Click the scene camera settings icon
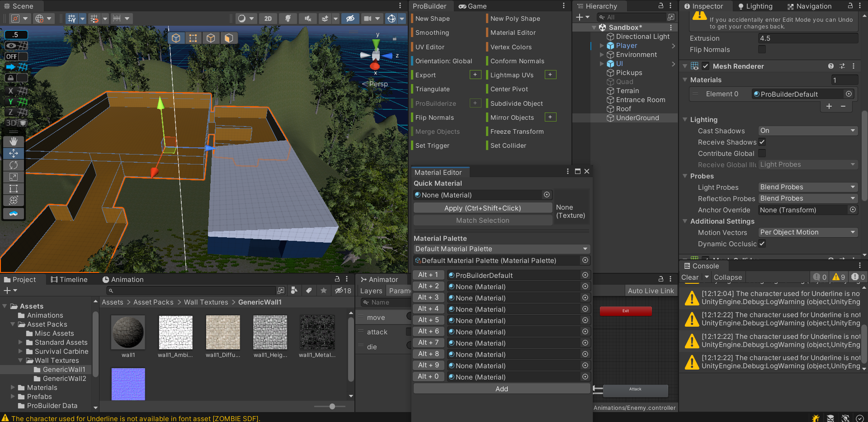Viewport: 868px width, 422px height. 368,19
